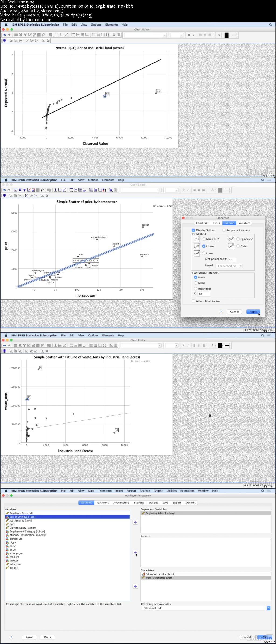Click black fill color swatch in Q-Q Plot toolbar
276x644 pixels.
click(226, 35)
